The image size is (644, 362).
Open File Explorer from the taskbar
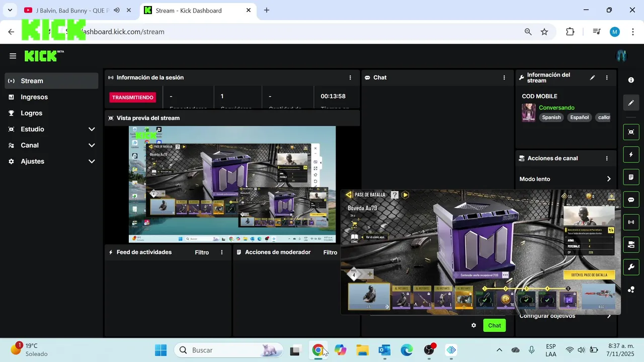click(363, 350)
